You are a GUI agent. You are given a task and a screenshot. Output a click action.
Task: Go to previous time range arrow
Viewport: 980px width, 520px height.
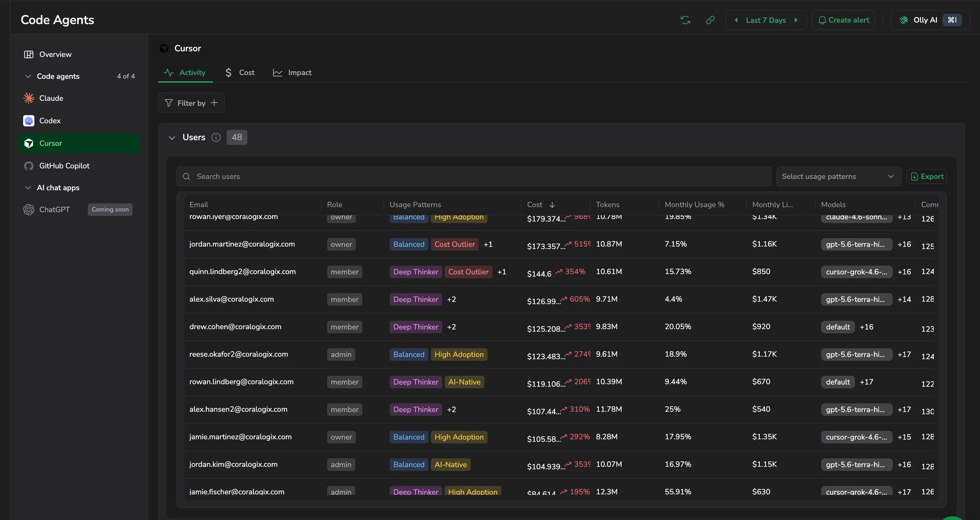coord(736,20)
